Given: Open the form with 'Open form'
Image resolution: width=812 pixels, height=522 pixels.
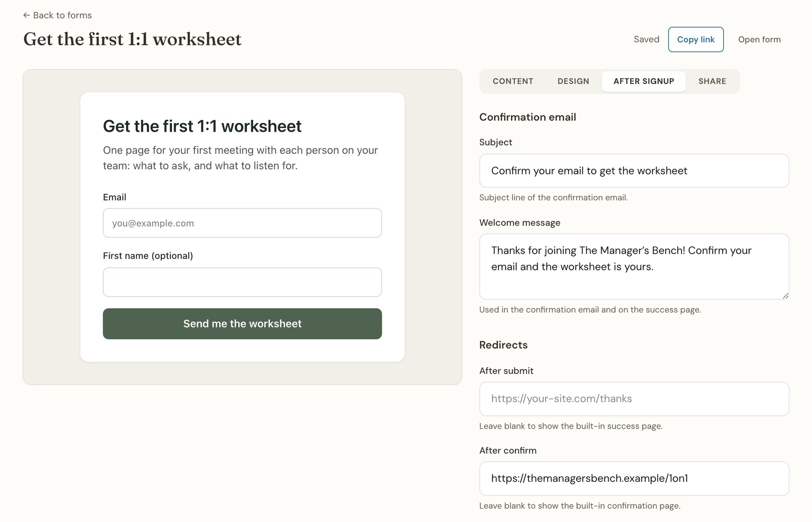Looking at the screenshot, I should point(759,40).
